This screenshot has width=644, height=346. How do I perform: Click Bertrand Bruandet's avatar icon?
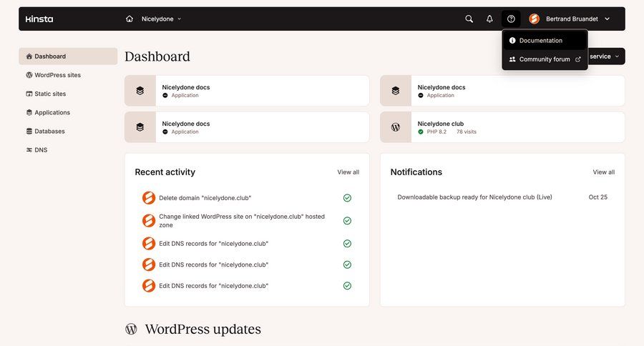534,19
